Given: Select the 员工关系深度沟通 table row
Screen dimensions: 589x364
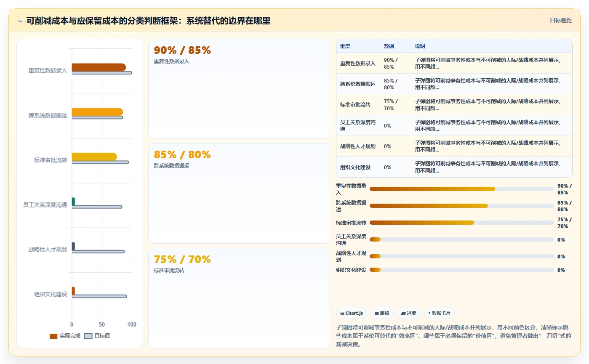Looking at the screenshot, I should tap(454, 125).
